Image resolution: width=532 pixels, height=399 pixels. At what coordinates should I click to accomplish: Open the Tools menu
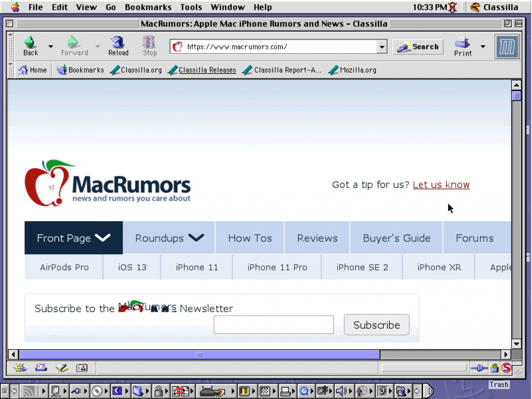(191, 7)
